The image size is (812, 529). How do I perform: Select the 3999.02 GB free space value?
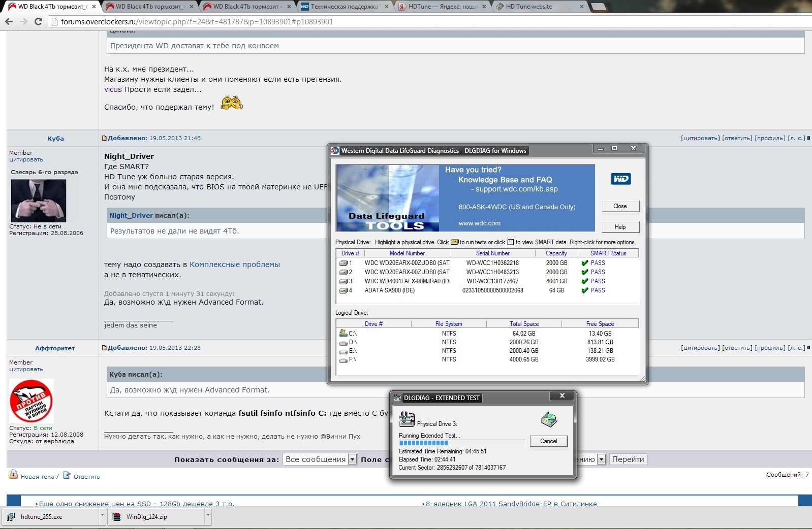(600, 359)
